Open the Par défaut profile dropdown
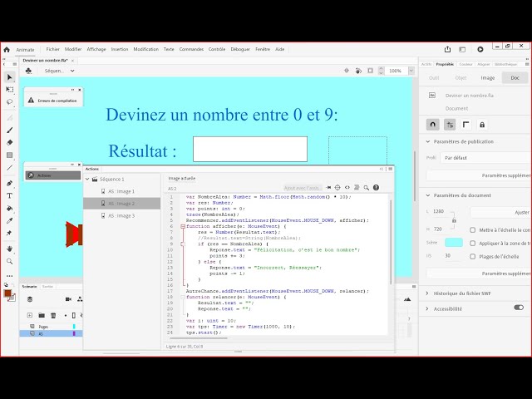 485,158
